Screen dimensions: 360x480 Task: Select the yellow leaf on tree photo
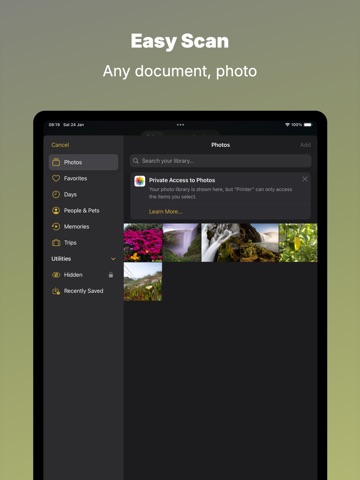298,242
